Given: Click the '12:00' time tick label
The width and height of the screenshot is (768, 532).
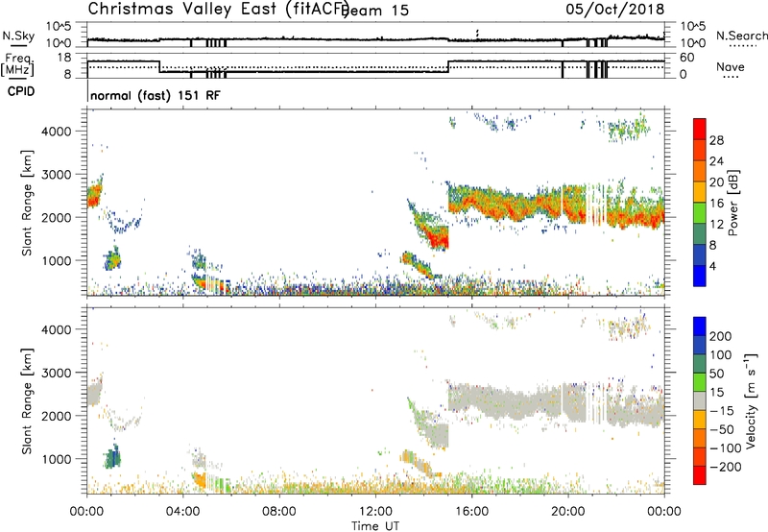Looking at the screenshot, I should (375, 512).
